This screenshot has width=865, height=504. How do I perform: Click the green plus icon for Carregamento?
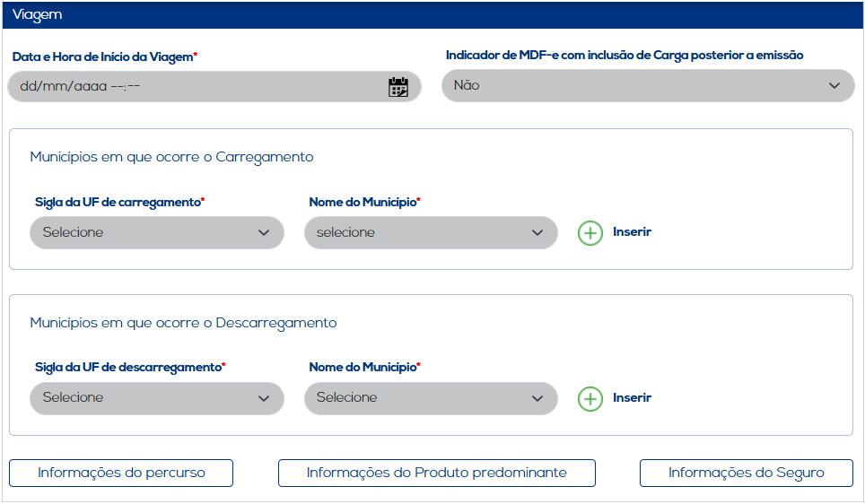click(x=590, y=233)
